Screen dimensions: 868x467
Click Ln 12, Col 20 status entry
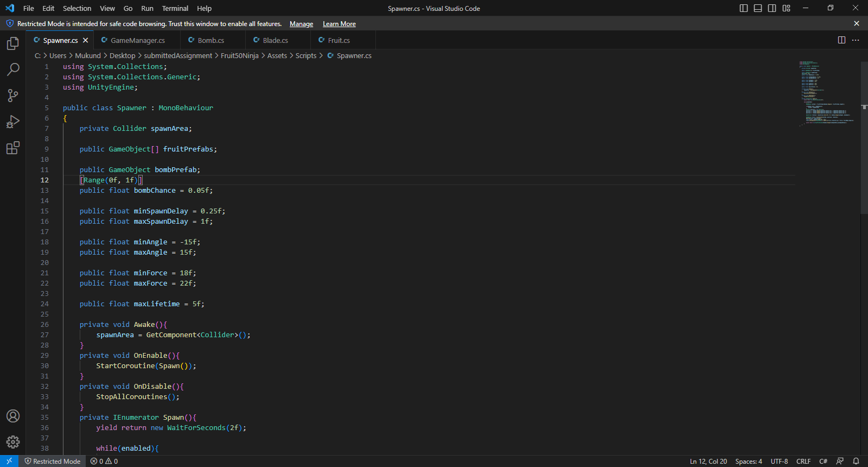pos(708,461)
